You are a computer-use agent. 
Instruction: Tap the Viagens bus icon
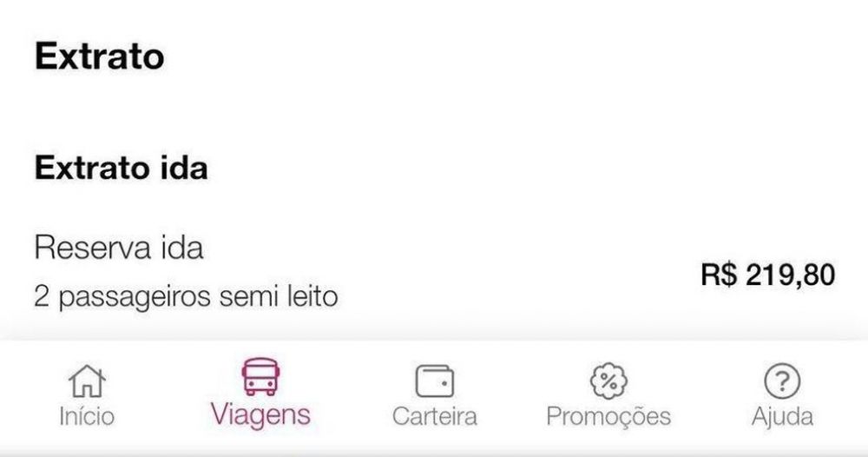[260, 377]
